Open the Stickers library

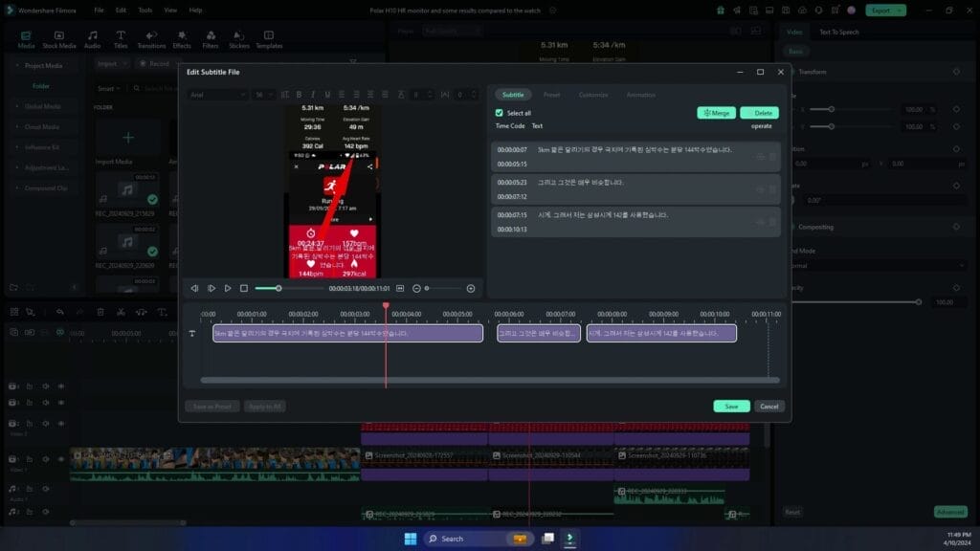click(x=238, y=38)
